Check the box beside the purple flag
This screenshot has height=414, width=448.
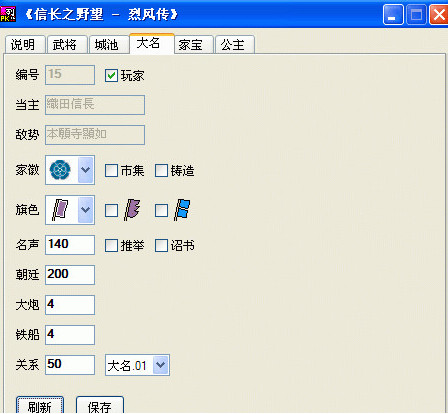click(111, 210)
